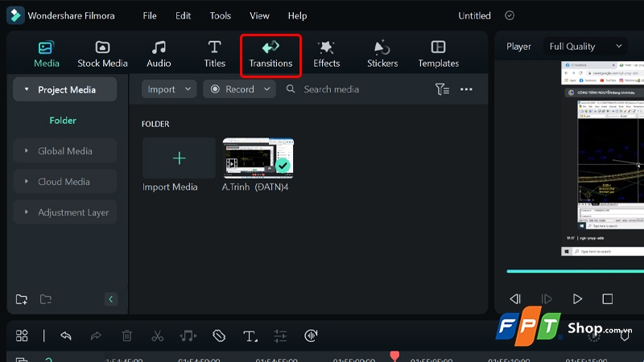Open the Media tab
Image resolution: width=644 pixels, height=362 pixels.
click(x=47, y=54)
